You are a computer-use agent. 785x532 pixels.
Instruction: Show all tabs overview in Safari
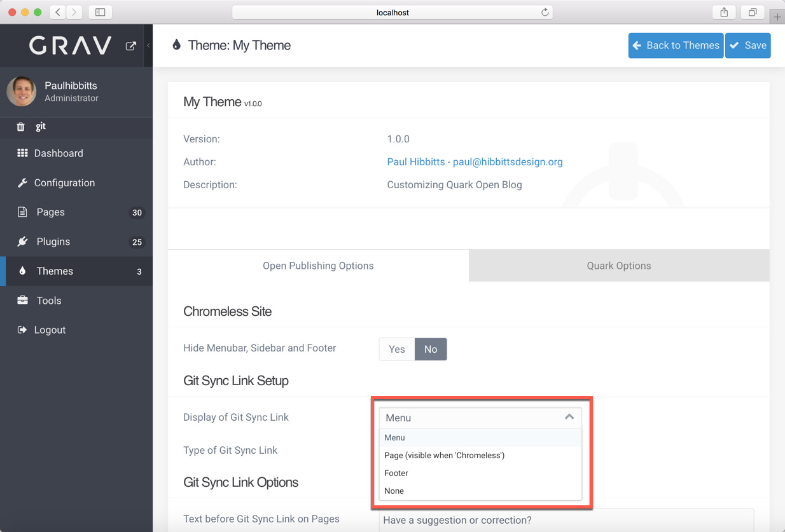(753, 12)
